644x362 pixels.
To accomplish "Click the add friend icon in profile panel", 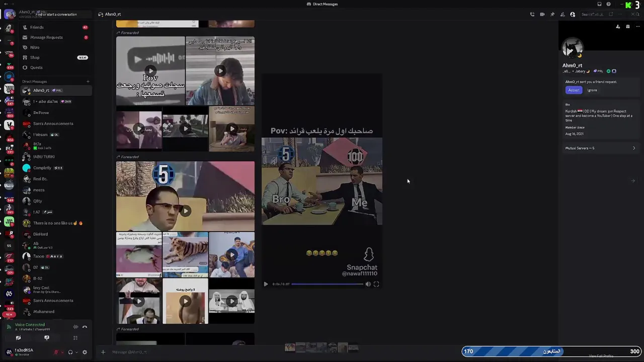I will [x=618, y=27].
